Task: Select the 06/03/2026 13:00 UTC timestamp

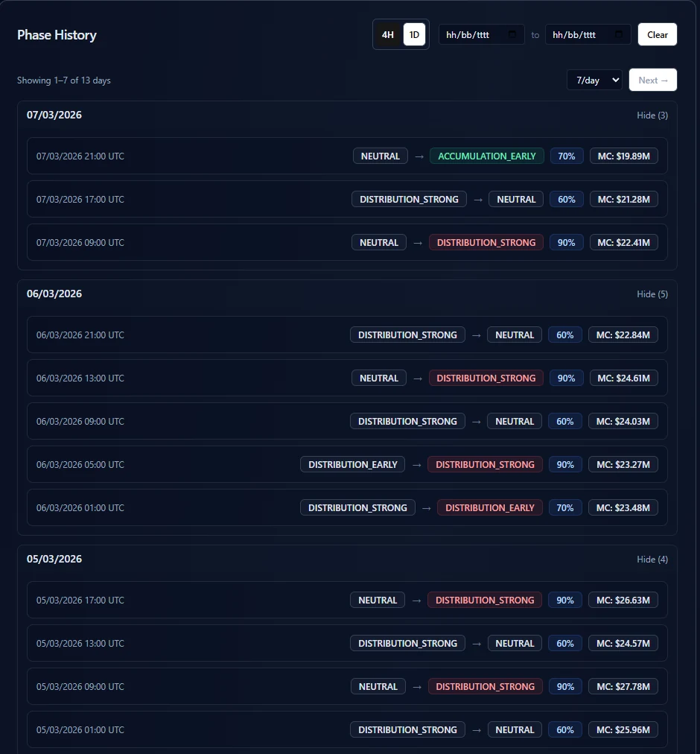Action: pos(80,378)
